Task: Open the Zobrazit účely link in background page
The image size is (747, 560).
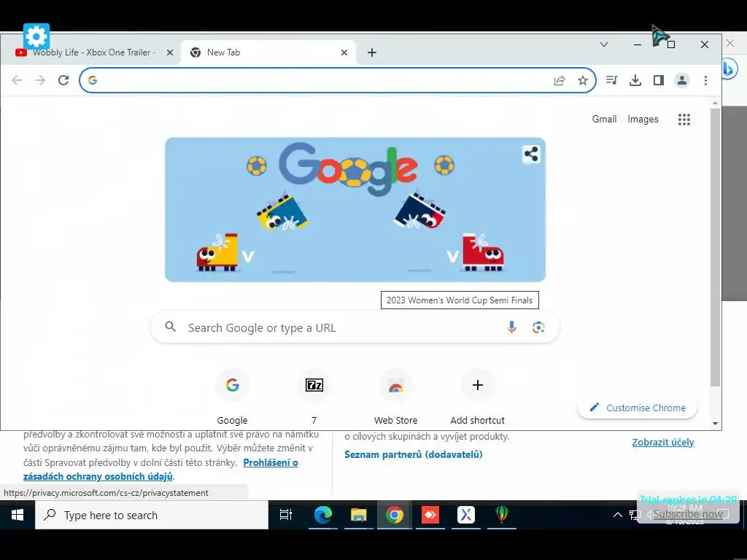Action: pyautogui.click(x=662, y=442)
